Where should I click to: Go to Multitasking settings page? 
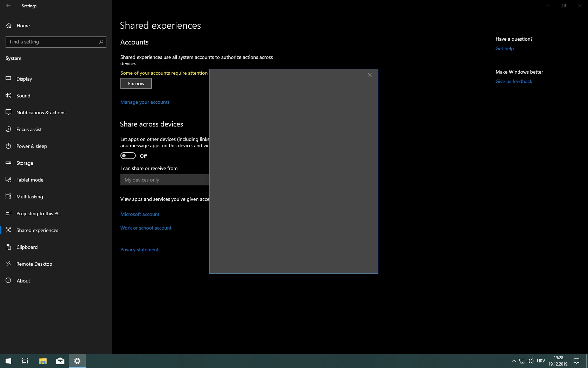tap(29, 197)
